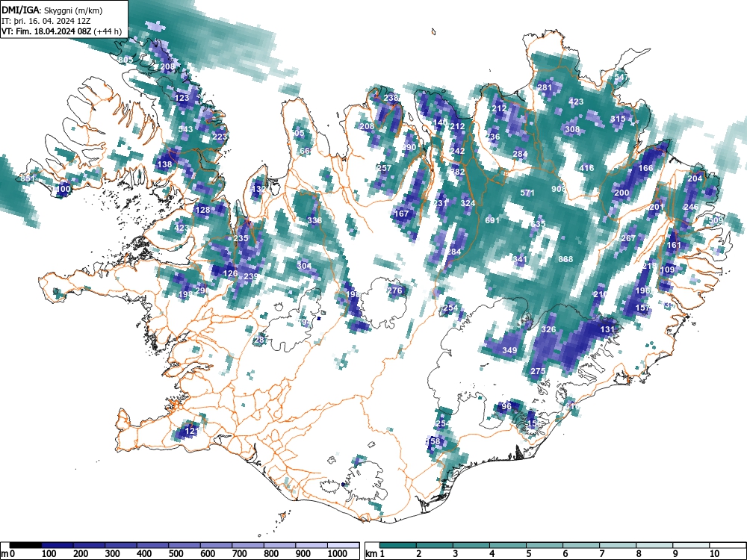The width and height of the screenshot is (747, 560).
Task: Click the visibility value 543
Action: (185, 129)
